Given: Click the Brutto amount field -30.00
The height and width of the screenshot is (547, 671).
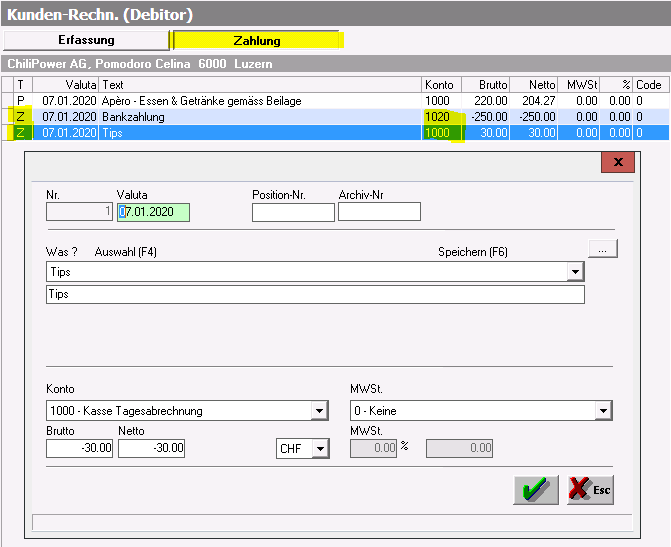Looking at the screenshot, I should [79, 448].
